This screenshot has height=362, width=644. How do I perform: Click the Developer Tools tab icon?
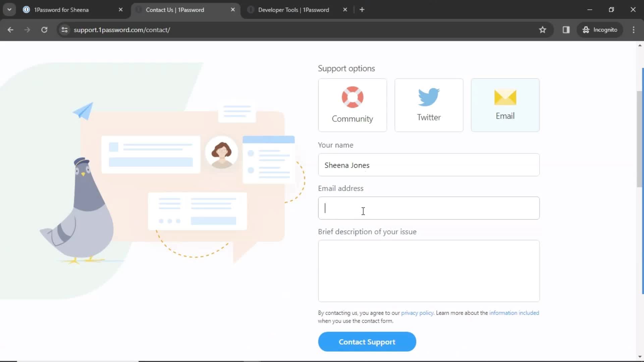251,10
